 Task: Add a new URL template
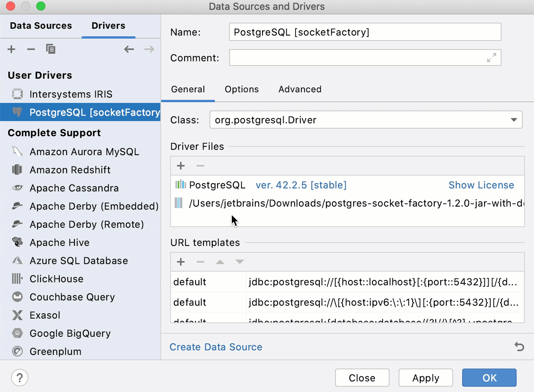(180, 262)
